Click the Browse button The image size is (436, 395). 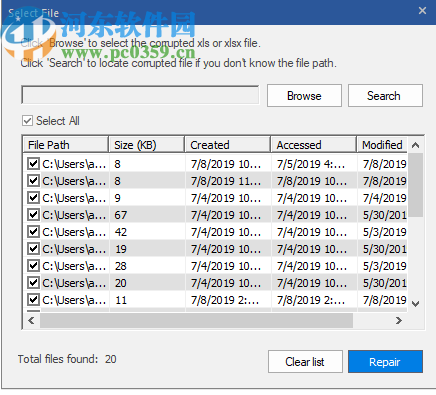pyautogui.click(x=304, y=96)
